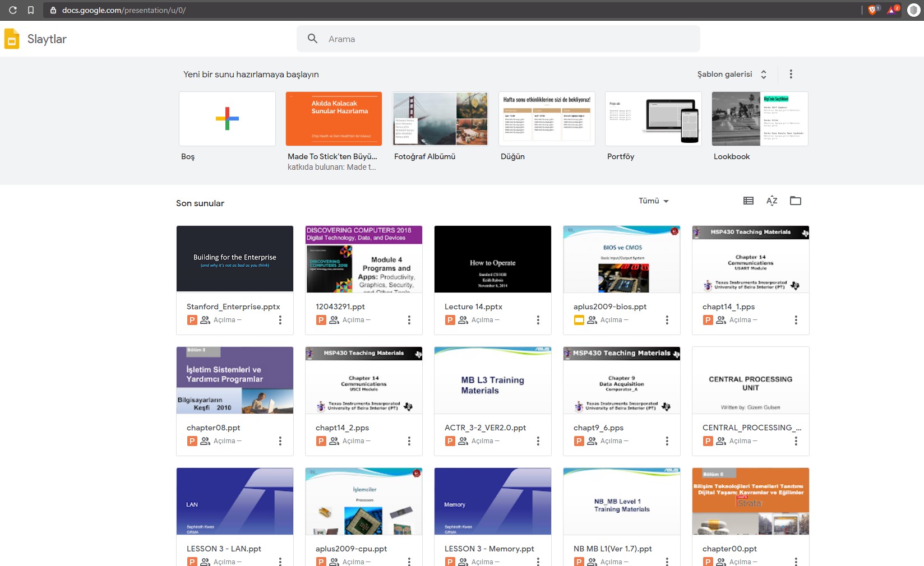Open more options for chapt14_1.pps

[796, 320]
